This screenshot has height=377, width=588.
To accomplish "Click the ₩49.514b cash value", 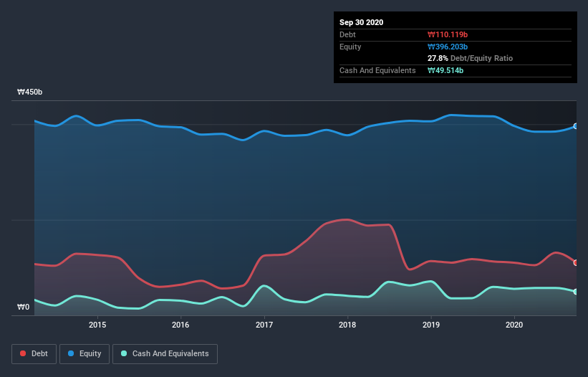I will (x=445, y=70).
